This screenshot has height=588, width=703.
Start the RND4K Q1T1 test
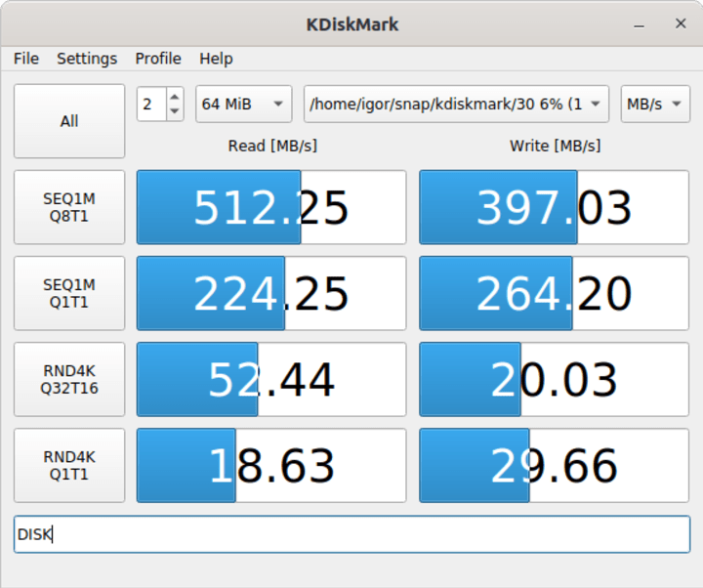click(69, 466)
